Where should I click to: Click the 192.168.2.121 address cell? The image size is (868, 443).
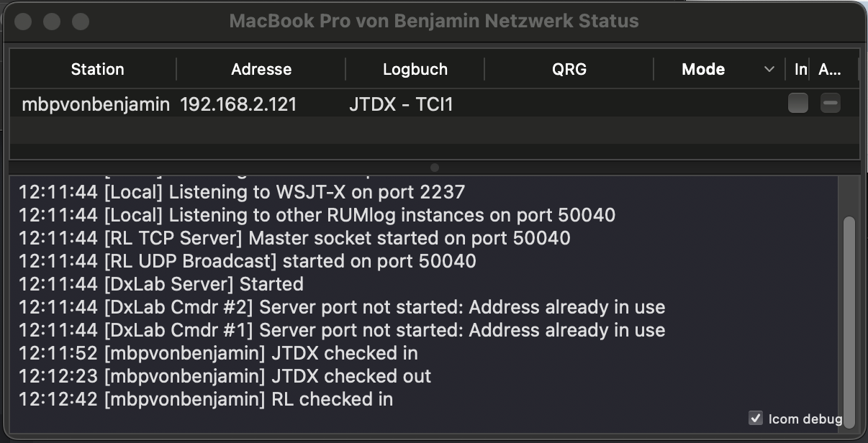pyautogui.click(x=238, y=105)
